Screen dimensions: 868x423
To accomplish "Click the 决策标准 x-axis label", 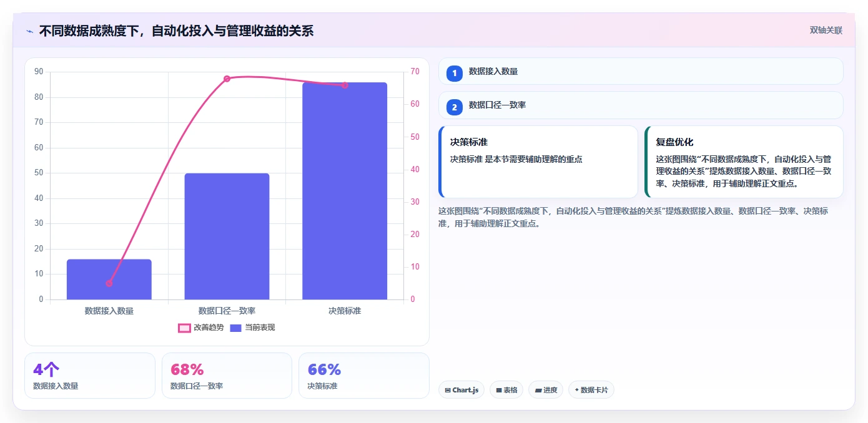I will (x=345, y=311).
